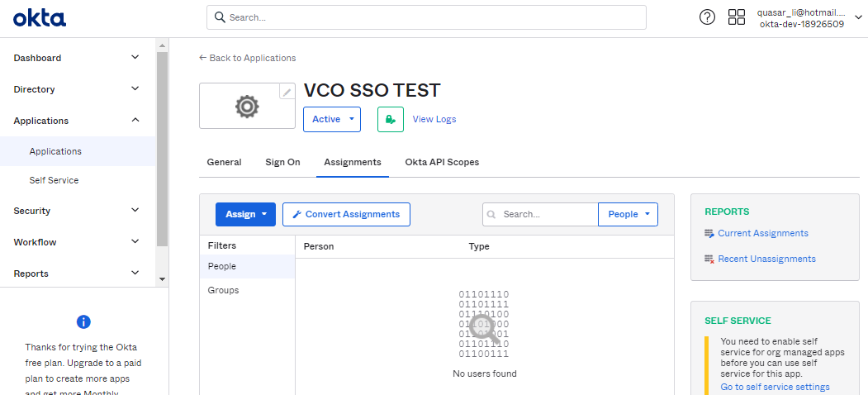This screenshot has height=395, width=868.
Task: Open the apps grid icon
Action: [x=736, y=17]
